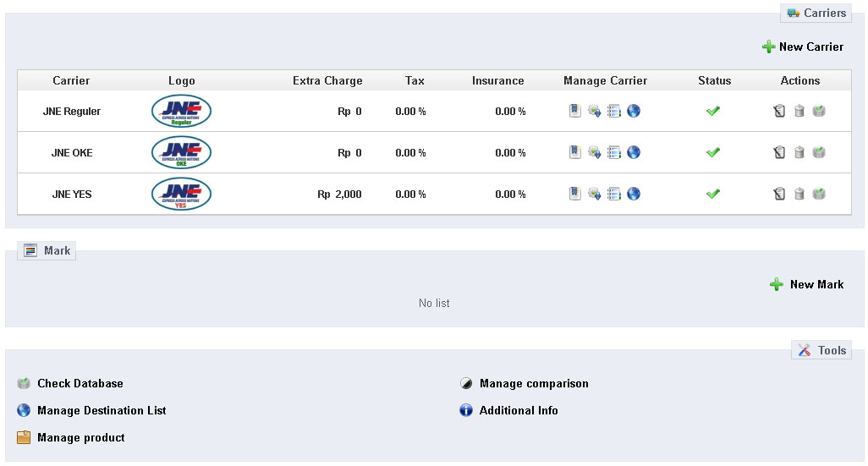Click the trash icon for JNE YES
Image resolution: width=868 pixels, height=466 pixels.
click(799, 194)
